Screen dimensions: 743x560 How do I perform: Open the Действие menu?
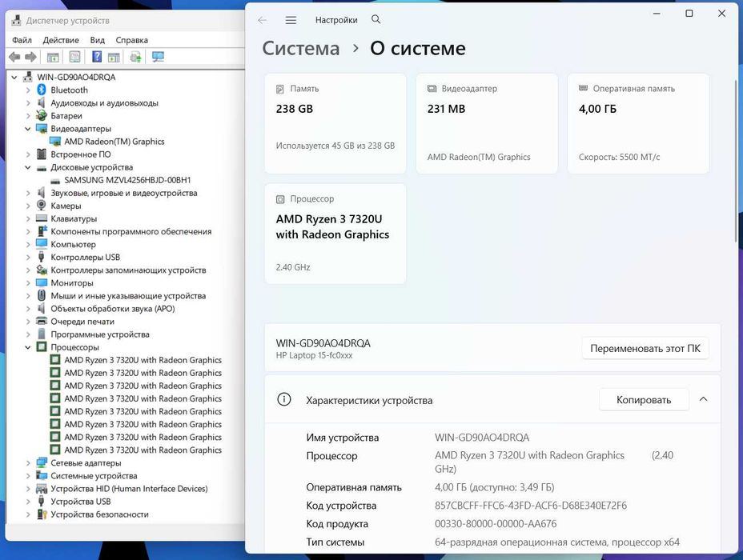coord(61,40)
